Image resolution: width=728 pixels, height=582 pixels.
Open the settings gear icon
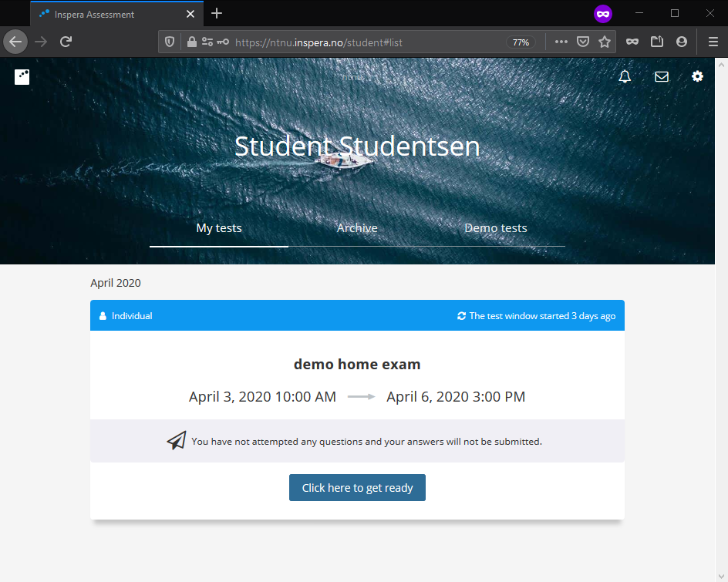click(x=697, y=76)
